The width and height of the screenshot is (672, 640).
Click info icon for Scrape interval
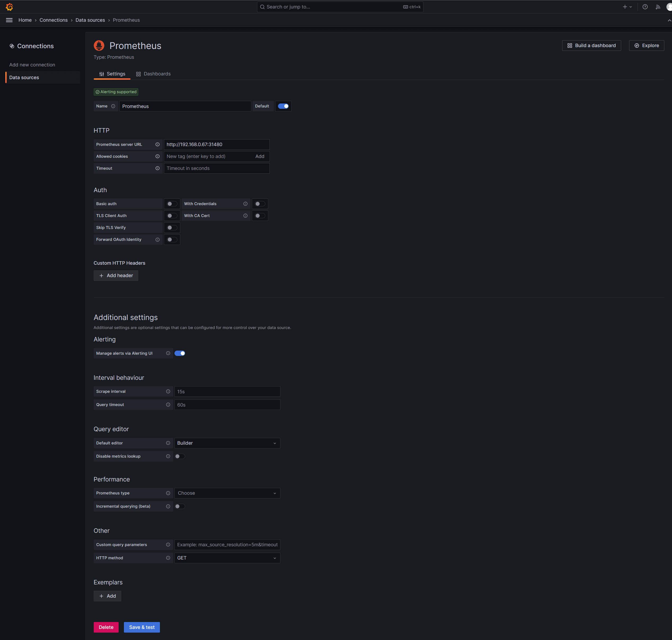click(x=168, y=391)
